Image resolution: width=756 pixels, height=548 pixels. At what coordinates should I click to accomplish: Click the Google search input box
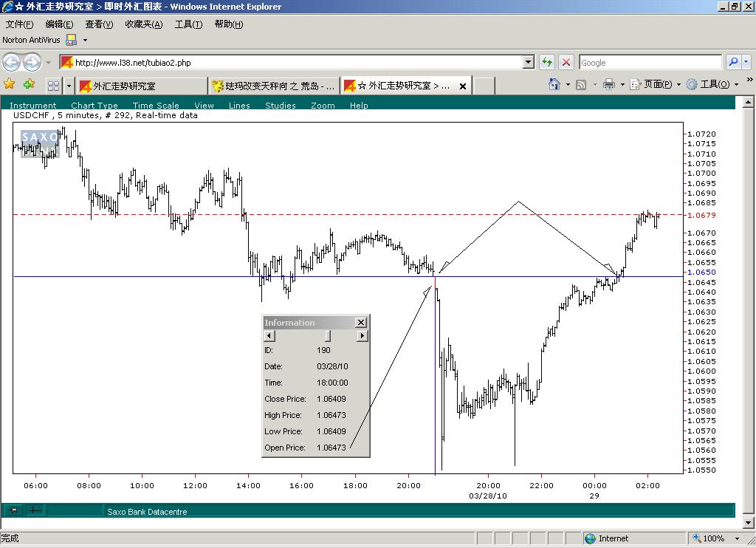650,63
